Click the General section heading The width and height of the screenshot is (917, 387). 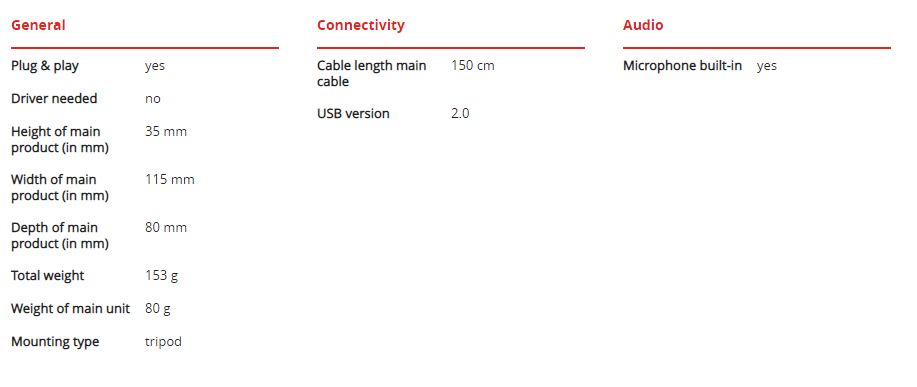pyautogui.click(x=38, y=25)
